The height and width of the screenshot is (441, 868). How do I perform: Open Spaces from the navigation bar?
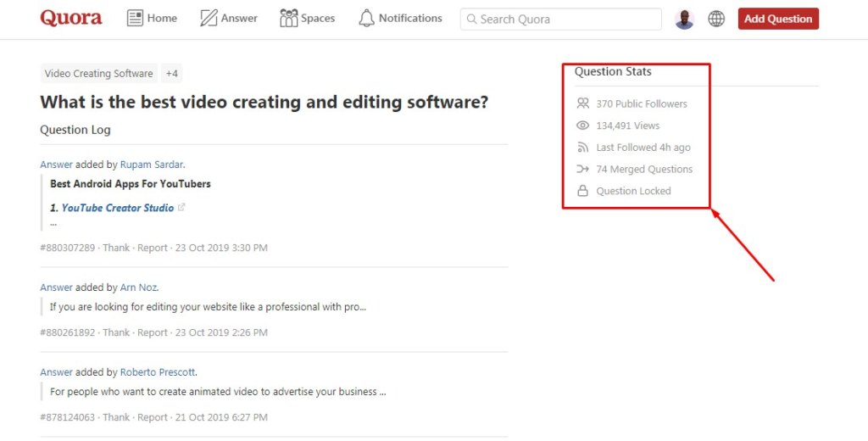point(307,19)
